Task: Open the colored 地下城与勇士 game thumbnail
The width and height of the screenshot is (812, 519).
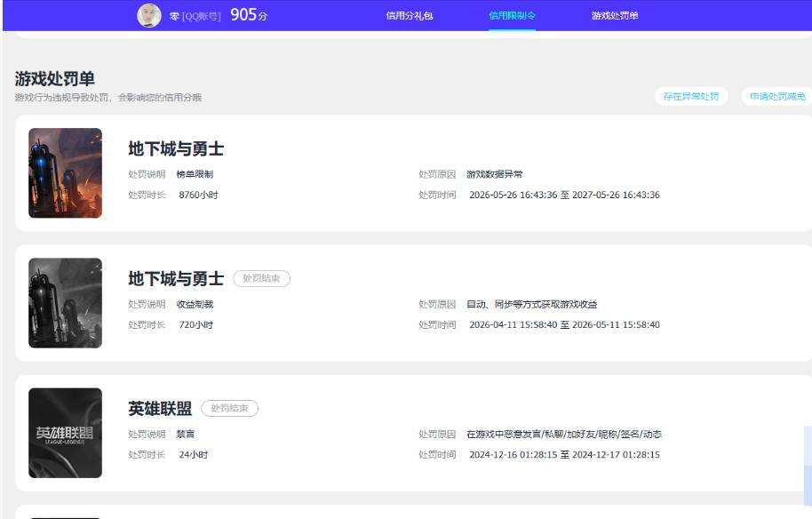Action: coord(65,173)
